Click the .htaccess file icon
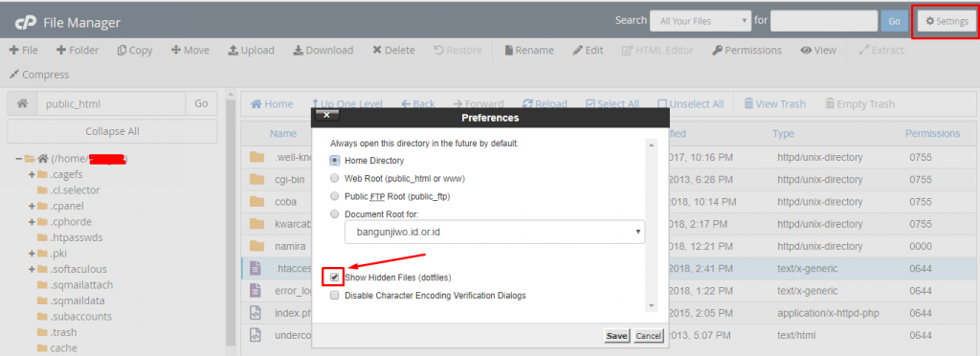The width and height of the screenshot is (980, 356). tap(255, 268)
